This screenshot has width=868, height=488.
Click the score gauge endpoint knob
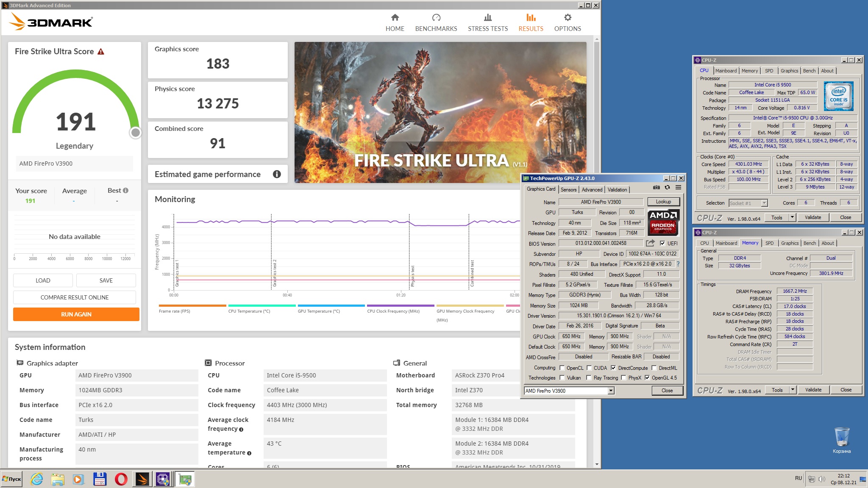pos(136,133)
